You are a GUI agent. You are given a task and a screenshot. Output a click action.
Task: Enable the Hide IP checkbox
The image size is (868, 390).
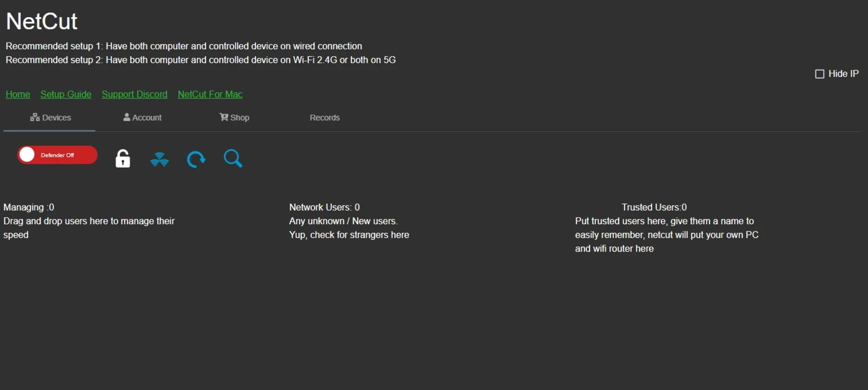820,74
